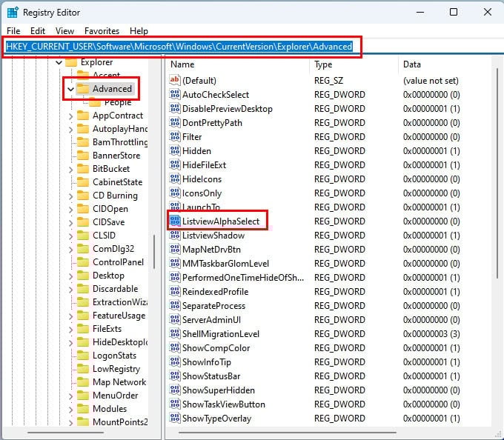Click the MMTaskbarGlomLevel DWORD icon
This screenshot has height=440, width=504.
click(175, 264)
